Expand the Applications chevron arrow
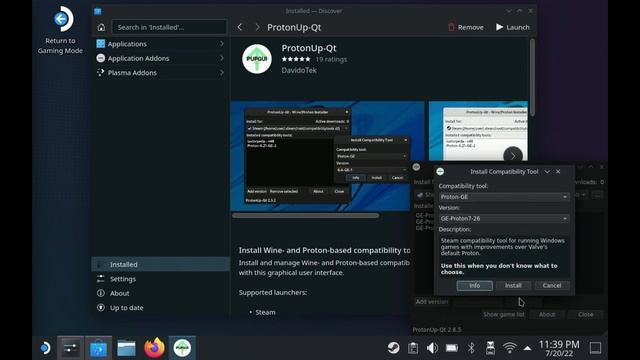The height and width of the screenshot is (360, 640). click(222, 44)
